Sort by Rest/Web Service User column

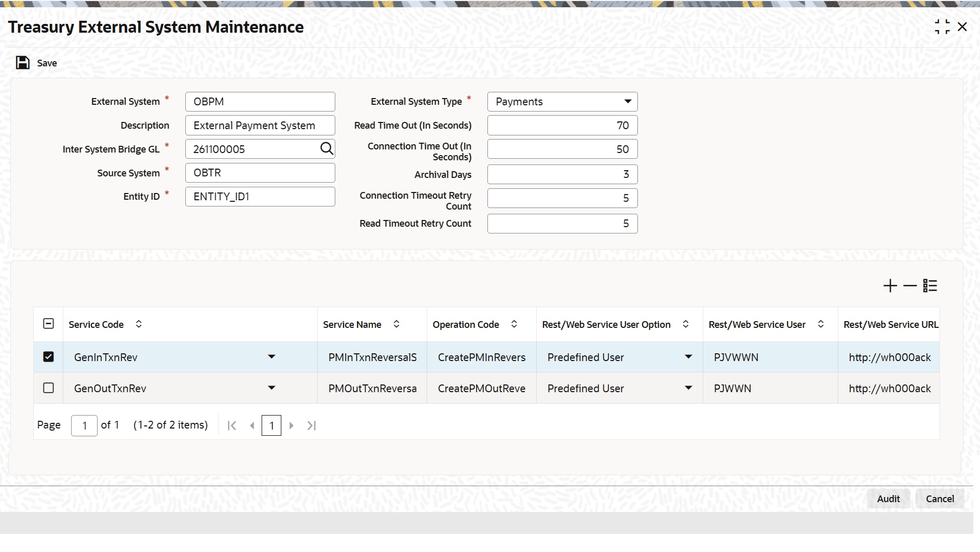(x=821, y=324)
